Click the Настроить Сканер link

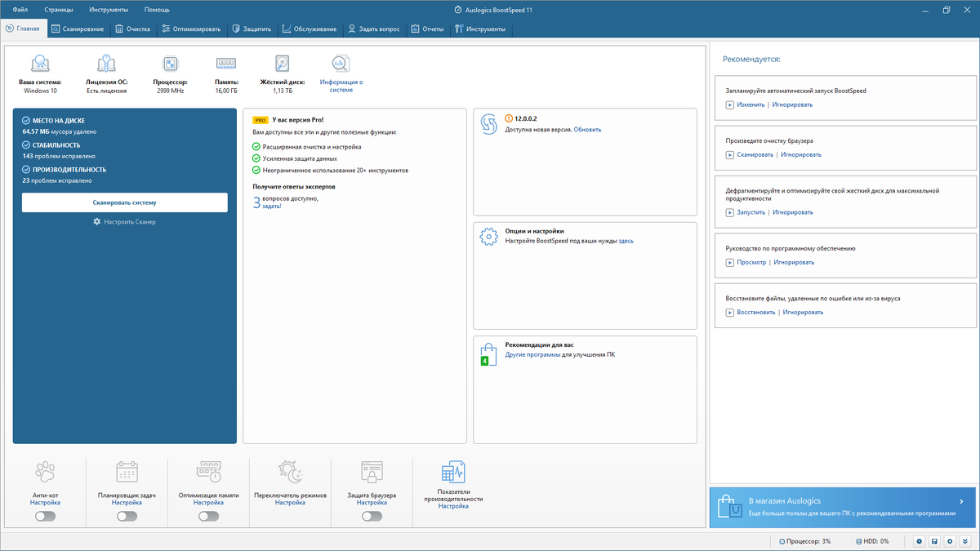coord(129,222)
